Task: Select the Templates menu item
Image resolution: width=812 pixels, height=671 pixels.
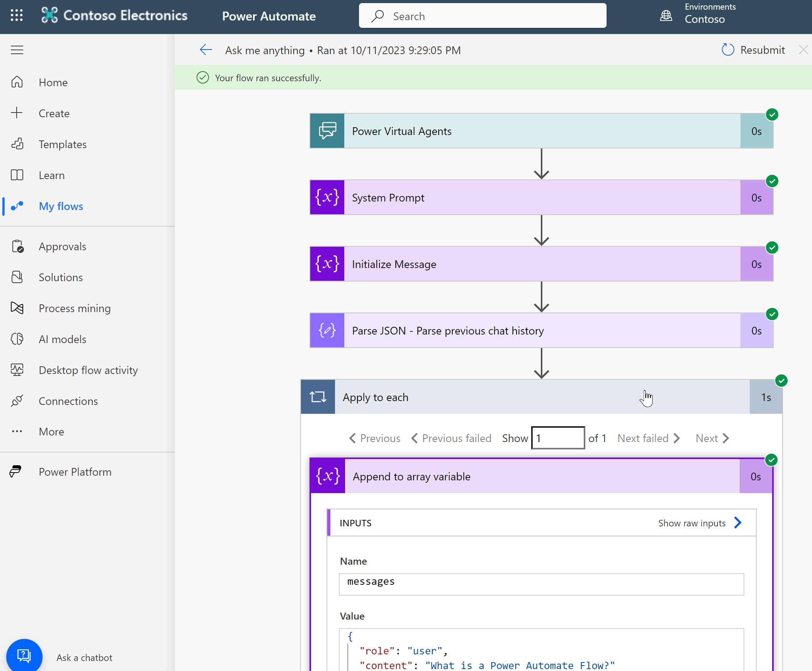Action: [63, 143]
